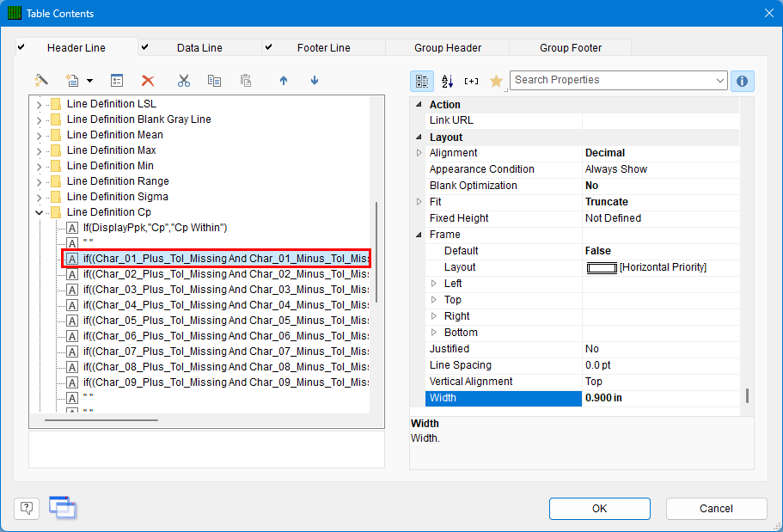
Task: Click the properties dialog toolbar icon
Action: (x=117, y=81)
